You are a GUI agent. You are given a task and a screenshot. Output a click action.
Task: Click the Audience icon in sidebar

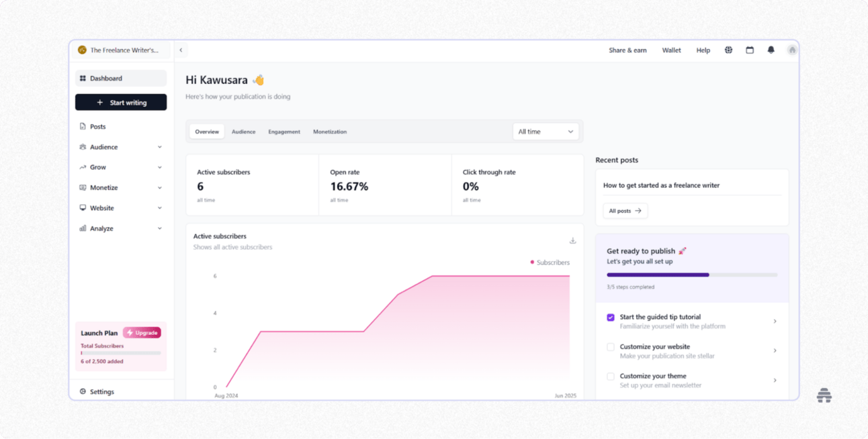tap(83, 146)
